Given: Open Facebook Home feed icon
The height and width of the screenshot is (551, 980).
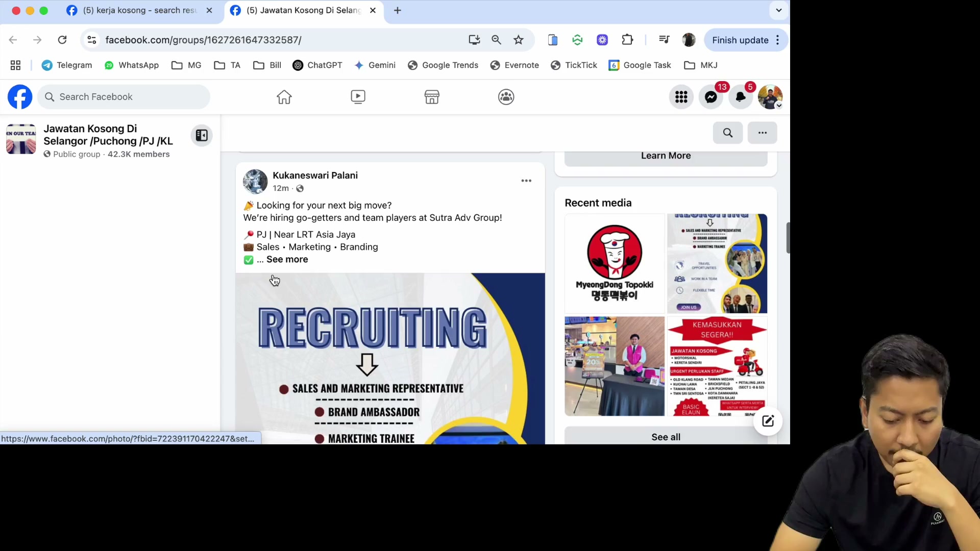Looking at the screenshot, I should tap(284, 97).
